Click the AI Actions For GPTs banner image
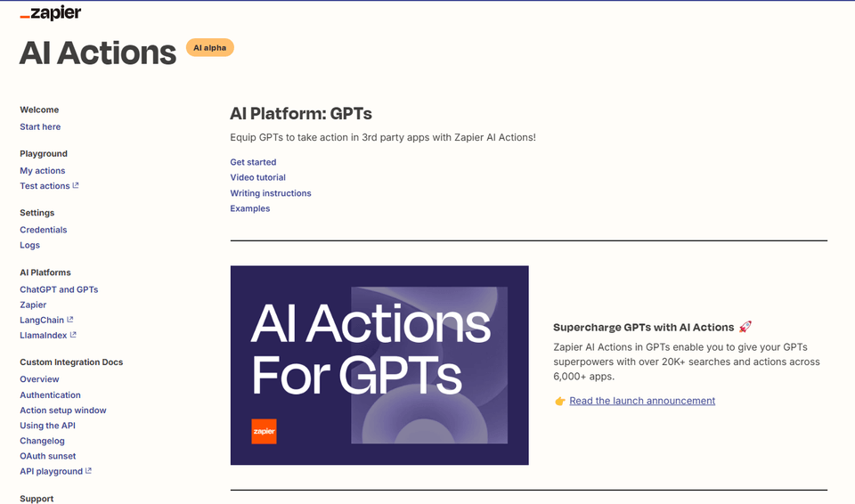 379,365
